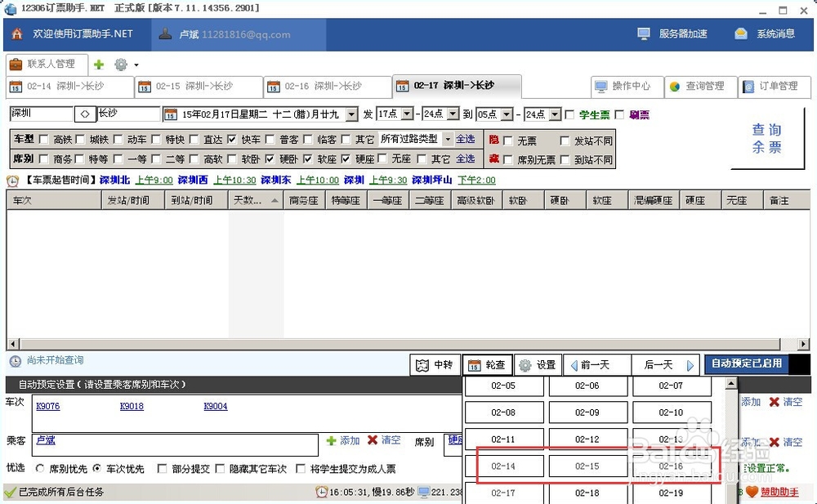Click the swap stations diamond icon
Image resolution: width=817 pixels, height=504 pixels.
tap(87, 114)
